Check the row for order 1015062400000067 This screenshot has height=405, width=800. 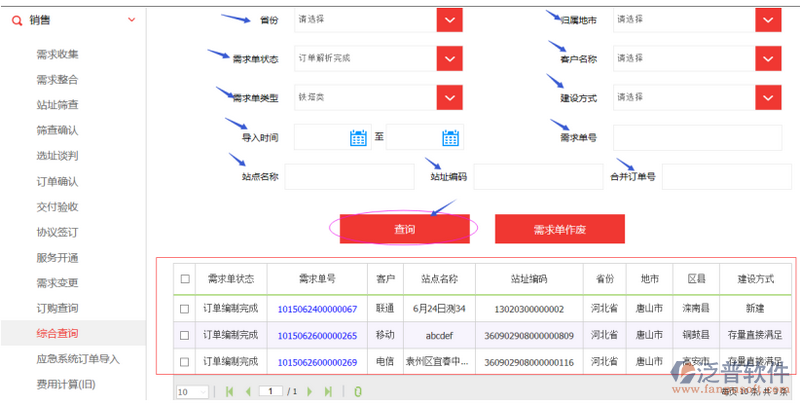184,308
